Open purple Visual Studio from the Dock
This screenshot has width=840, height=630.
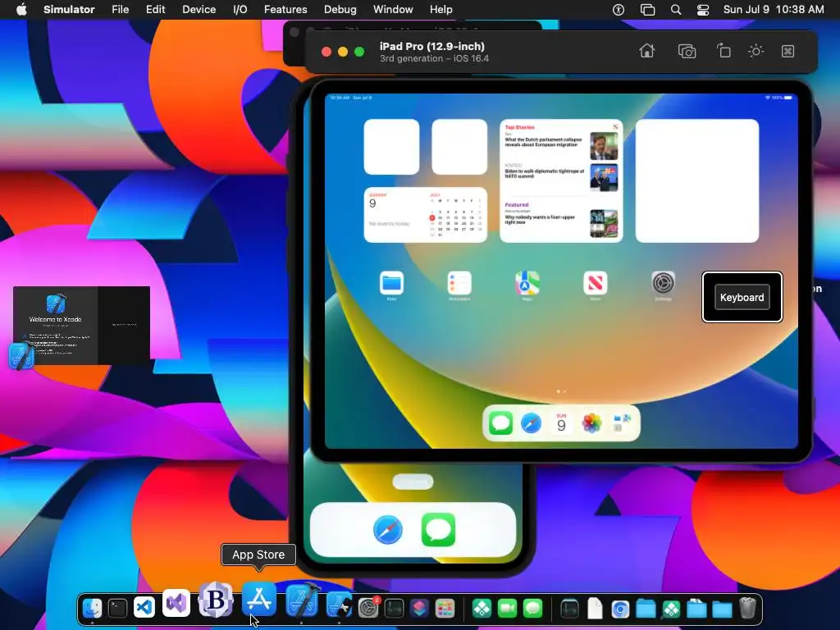pyautogui.click(x=176, y=603)
